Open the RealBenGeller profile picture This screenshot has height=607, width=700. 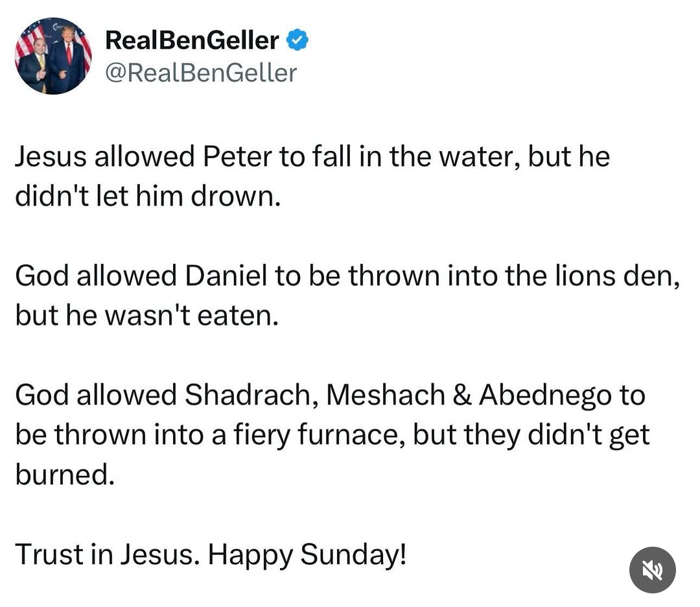pyautogui.click(x=53, y=56)
